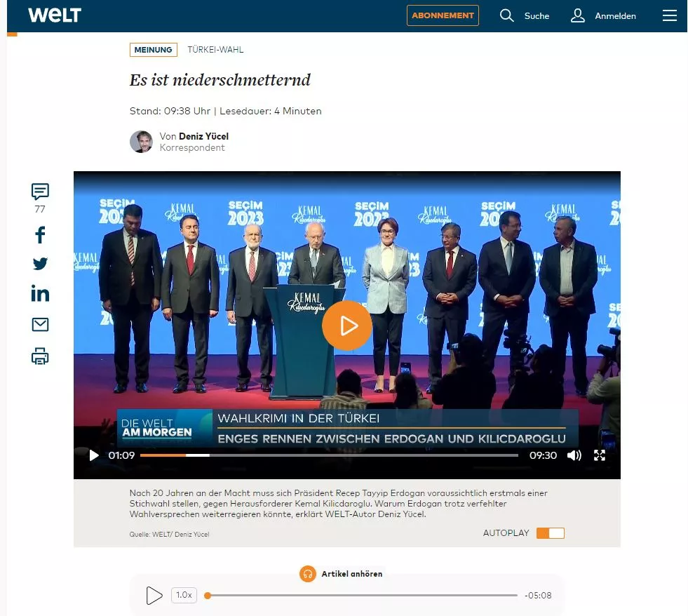The image size is (688, 616).
Task: Share article on Facebook
Action: (40, 235)
